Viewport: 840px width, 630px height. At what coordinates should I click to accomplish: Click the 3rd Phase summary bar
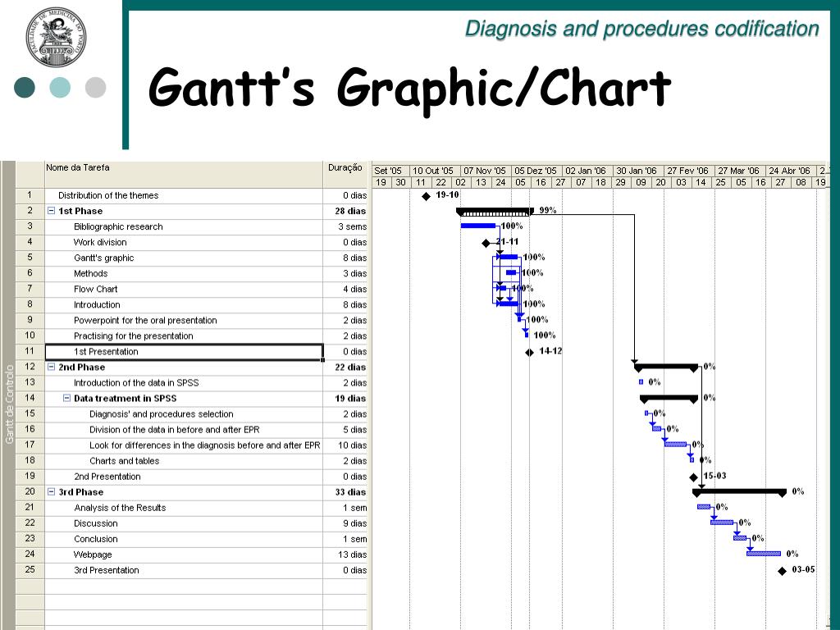(739, 492)
